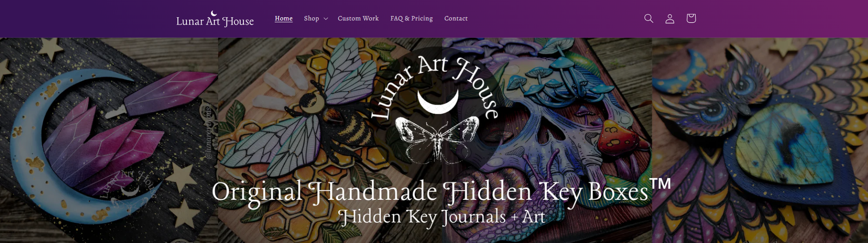
Task: Go to the Home page link
Action: (x=283, y=19)
